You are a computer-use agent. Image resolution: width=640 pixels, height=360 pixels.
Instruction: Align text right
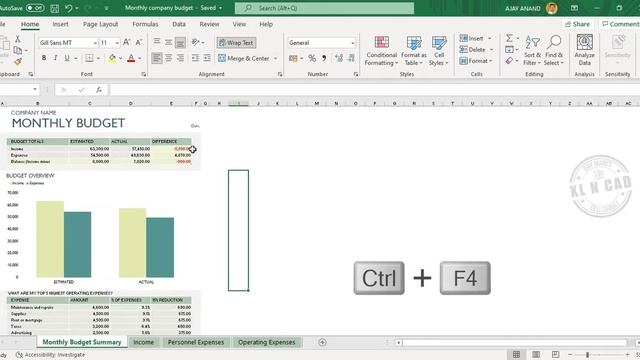coord(180,58)
